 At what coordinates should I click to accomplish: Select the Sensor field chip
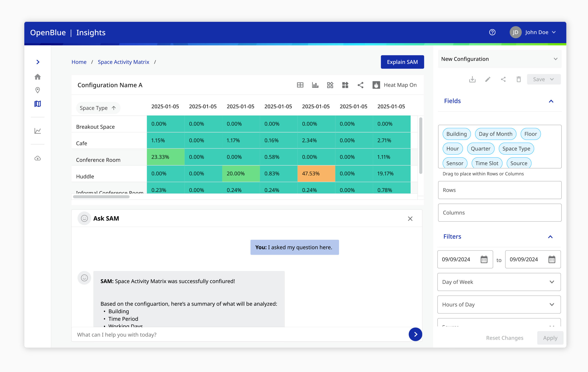pyautogui.click(x=455, y=163)
